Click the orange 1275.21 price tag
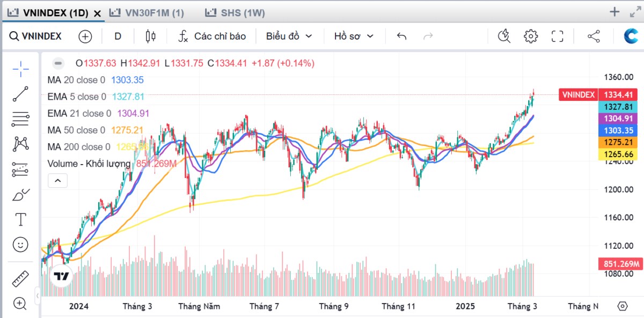 [x=618, y=143]
